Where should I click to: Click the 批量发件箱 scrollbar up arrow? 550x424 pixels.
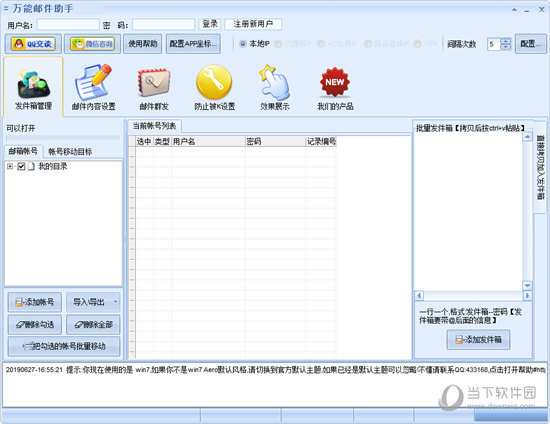(x=527, y=137)
